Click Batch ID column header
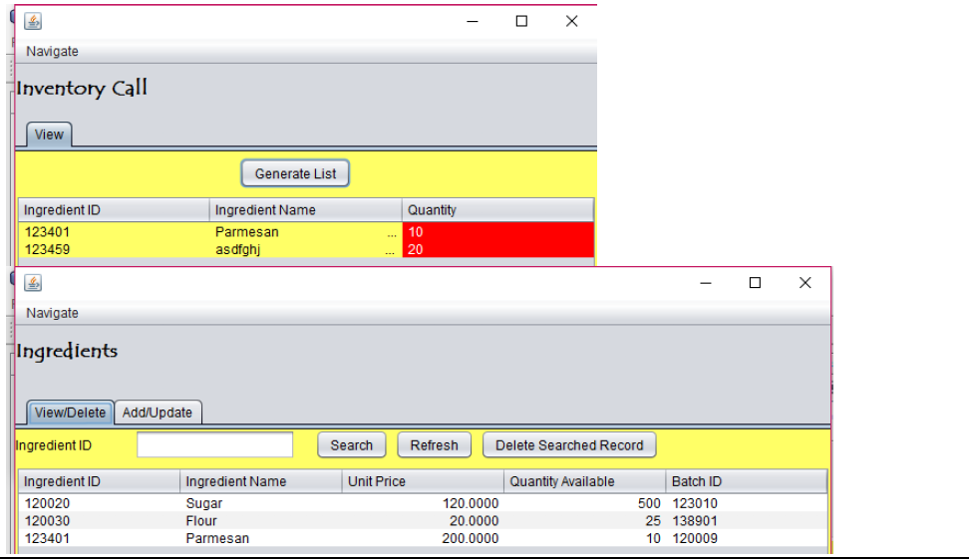The image size is (969, 560). tap(746, 481)
